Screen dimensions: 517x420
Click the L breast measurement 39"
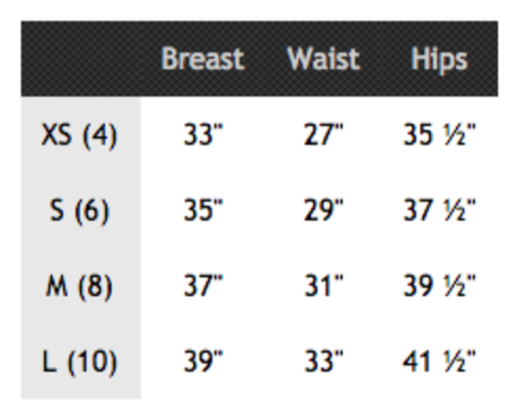click(x=203, y=361)
